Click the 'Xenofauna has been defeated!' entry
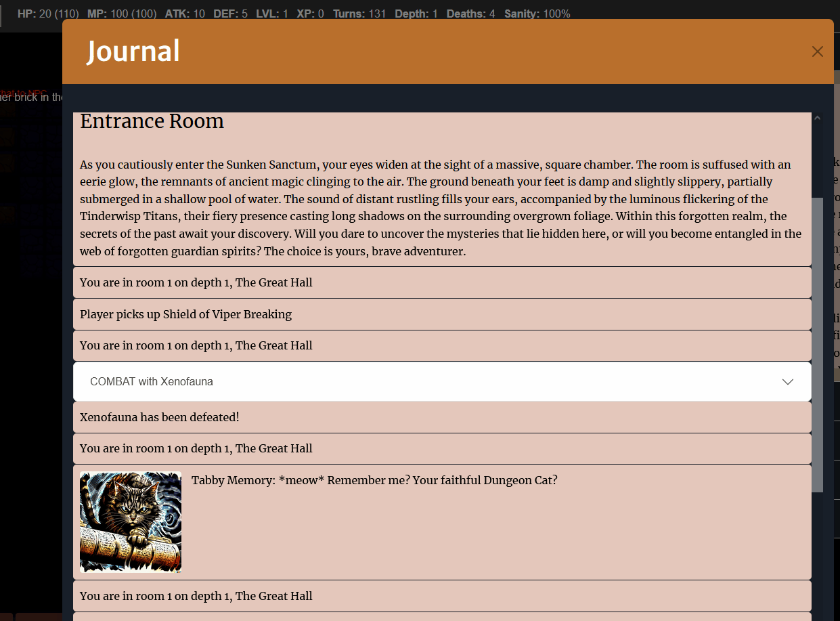The image size is (840, 621). point(442,417)
